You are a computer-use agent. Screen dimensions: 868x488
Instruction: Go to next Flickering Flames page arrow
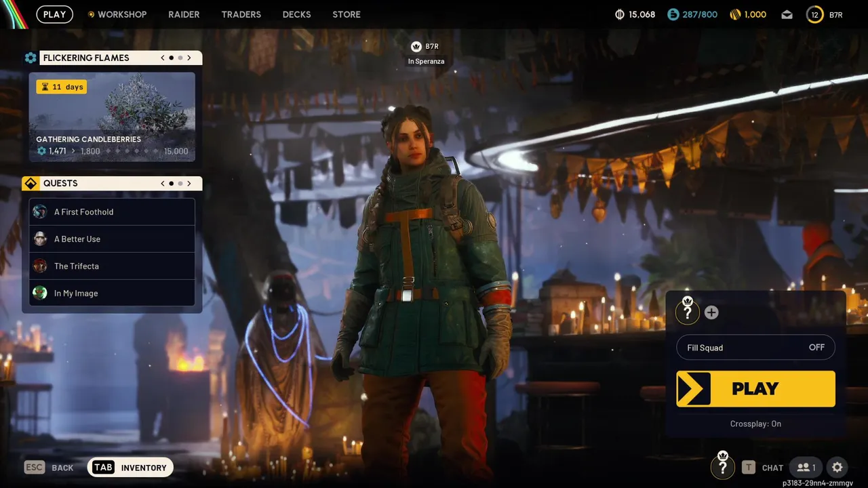189,58
